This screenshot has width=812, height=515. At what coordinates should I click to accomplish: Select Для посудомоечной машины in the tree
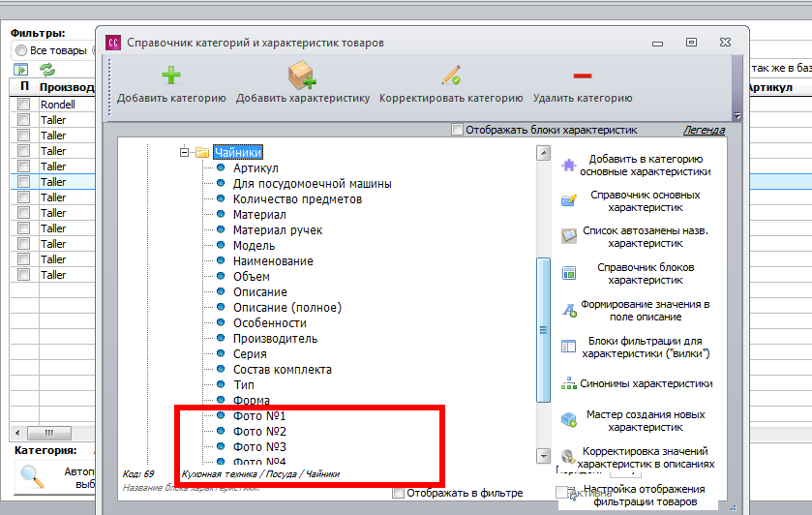point(313,183)
